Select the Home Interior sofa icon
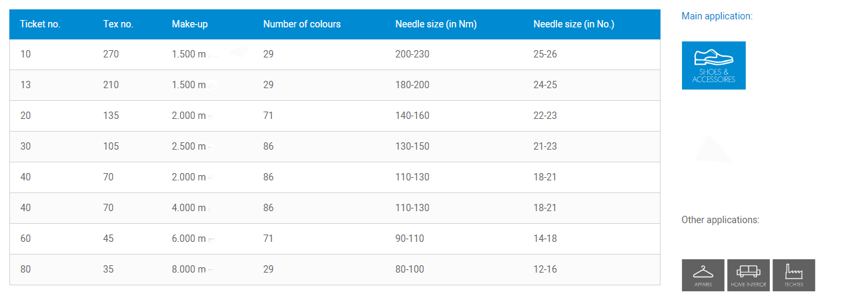Viewport: 868px width, 300px height. click(x=749, y=275)
